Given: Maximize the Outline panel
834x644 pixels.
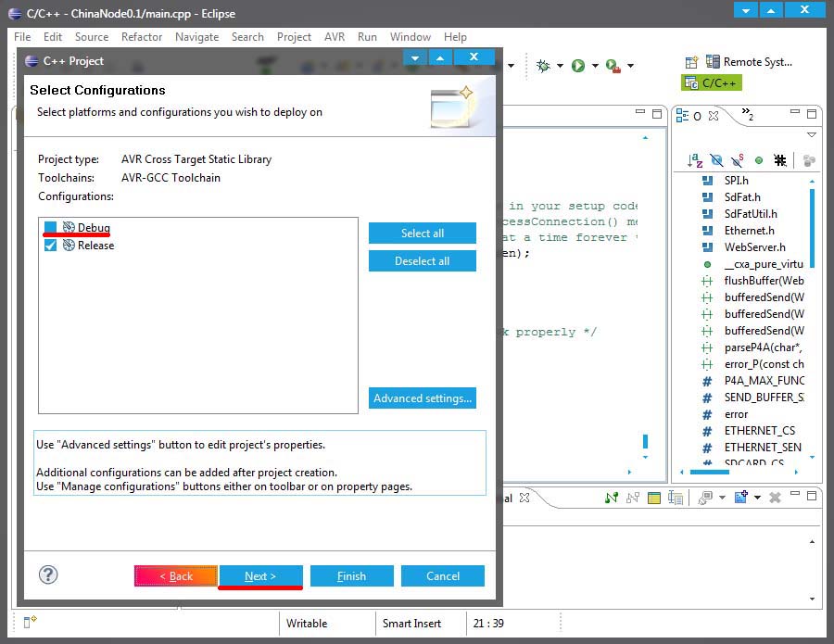Looking at the screenshot, I should click(812, 113).
